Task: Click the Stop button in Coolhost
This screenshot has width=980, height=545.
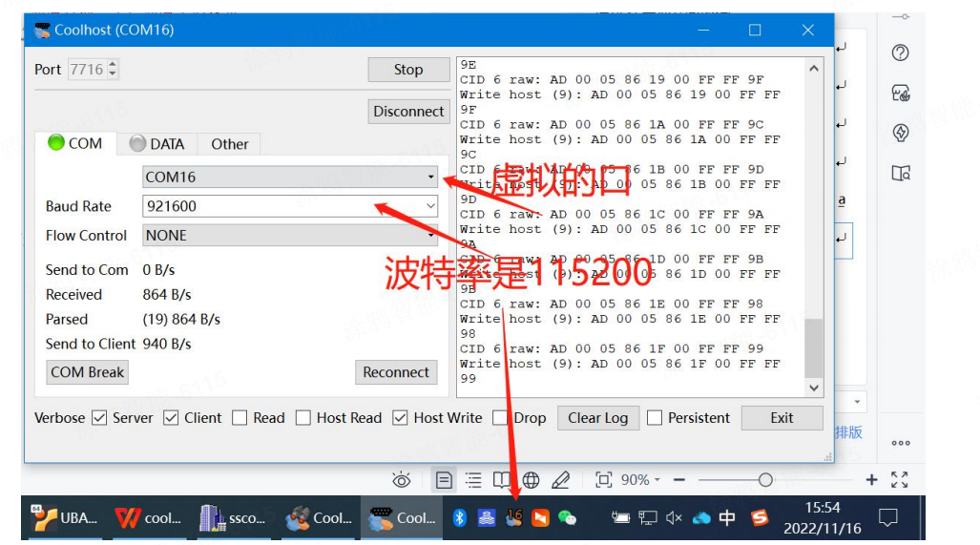Action: 408,70
